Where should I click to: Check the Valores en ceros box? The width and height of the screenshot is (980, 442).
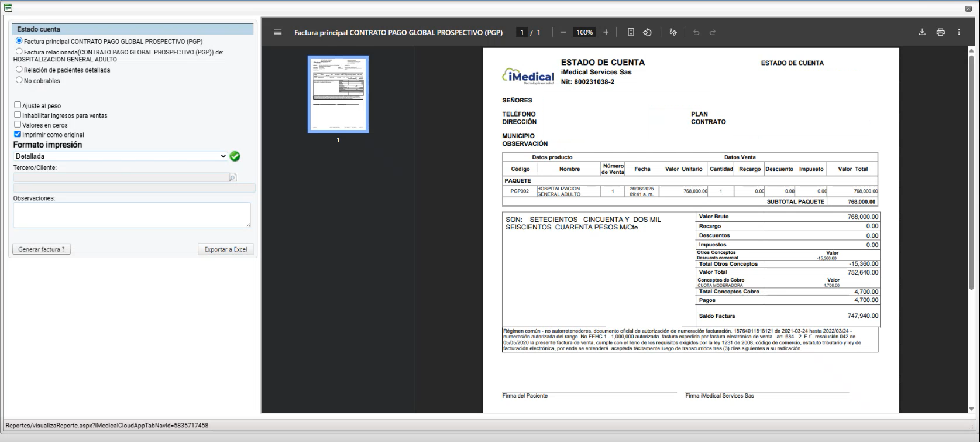tap(18, 124)
